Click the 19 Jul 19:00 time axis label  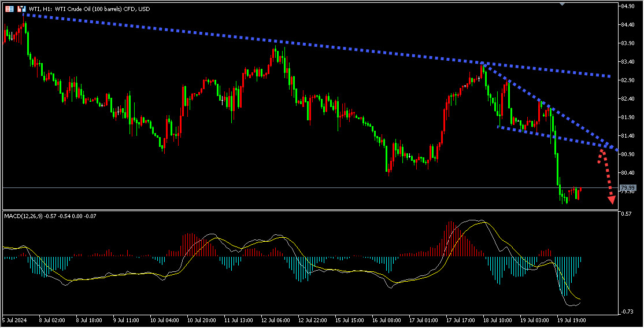point(571,320)
